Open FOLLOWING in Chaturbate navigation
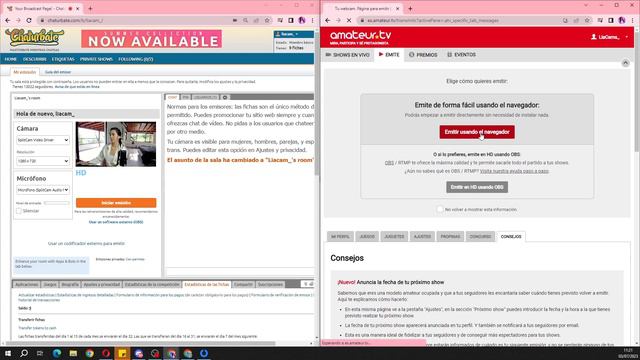This screenshot has width=640, height=360. [136, 59]
